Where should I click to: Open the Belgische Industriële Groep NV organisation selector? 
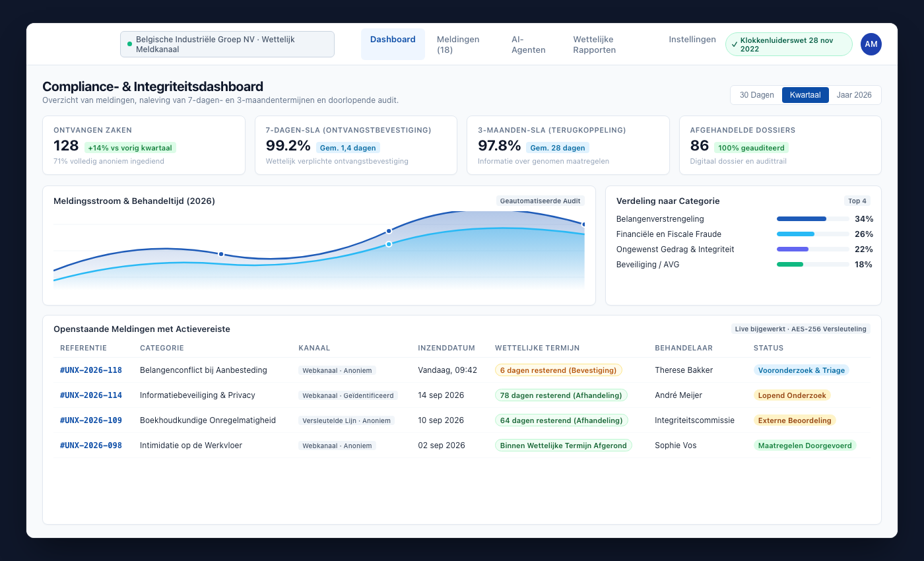[x=227, y=44]
